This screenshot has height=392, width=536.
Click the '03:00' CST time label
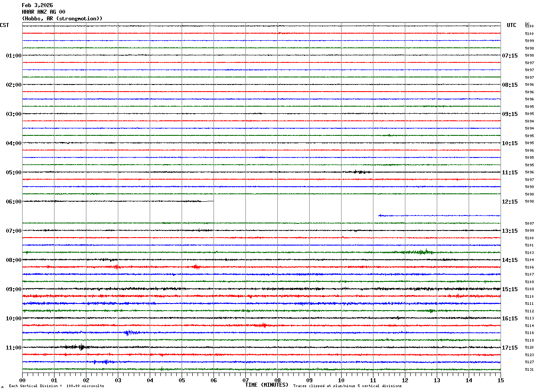pyautogui.click(x=14, y=114)
